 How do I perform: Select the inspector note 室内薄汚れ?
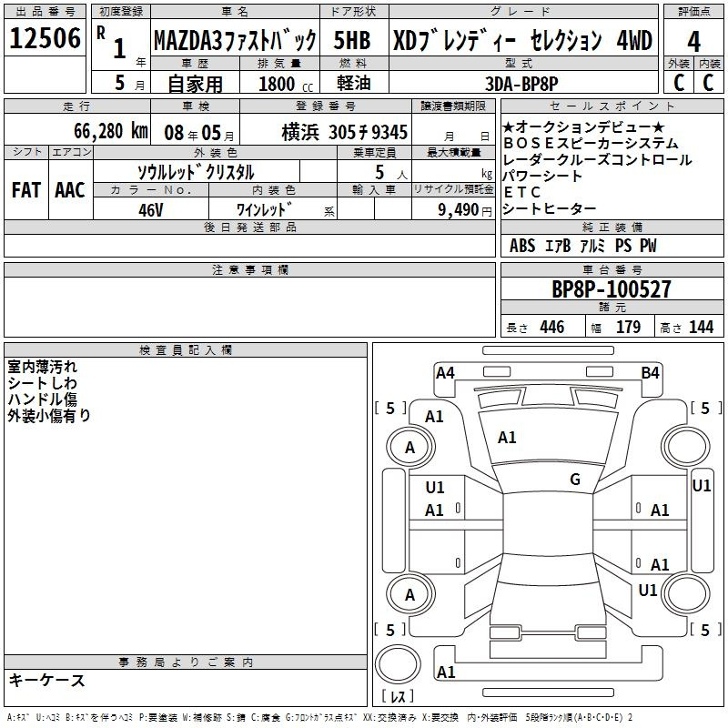[42, 367]
